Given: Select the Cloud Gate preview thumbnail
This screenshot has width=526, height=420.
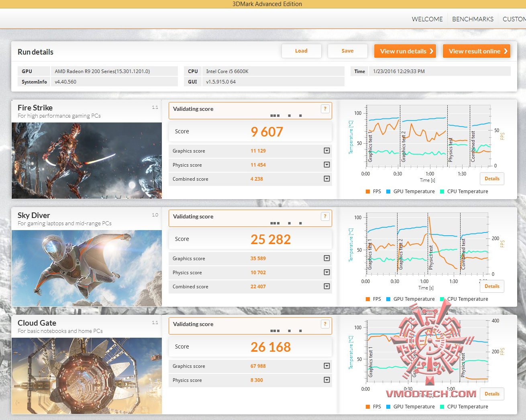Looking at the screenshot, I should point(87,376).
